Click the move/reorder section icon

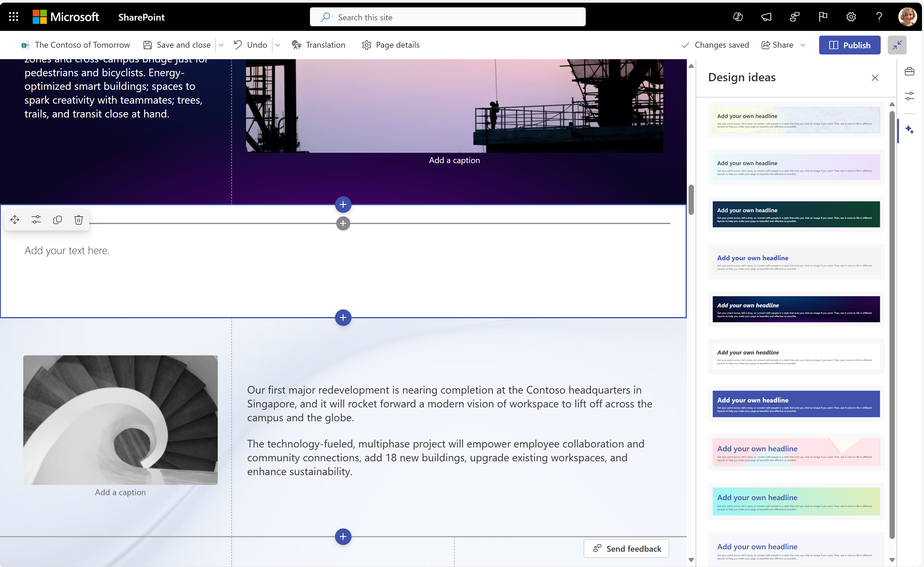point(14,220)
